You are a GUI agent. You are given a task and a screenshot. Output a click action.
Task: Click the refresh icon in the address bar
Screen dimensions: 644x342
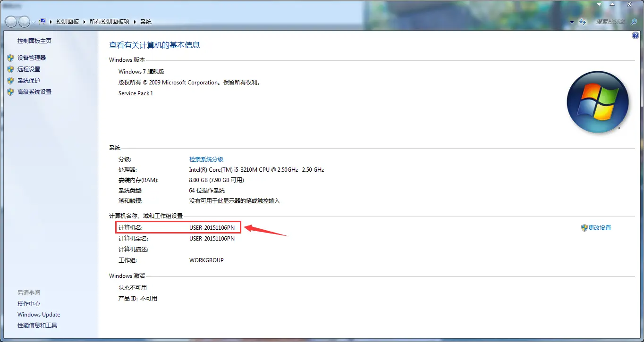point(583,22)
